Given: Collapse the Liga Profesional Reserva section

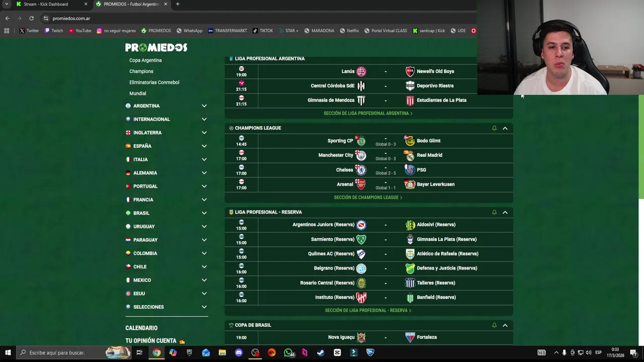Looking at the screenshot, I should click(505, 212).
